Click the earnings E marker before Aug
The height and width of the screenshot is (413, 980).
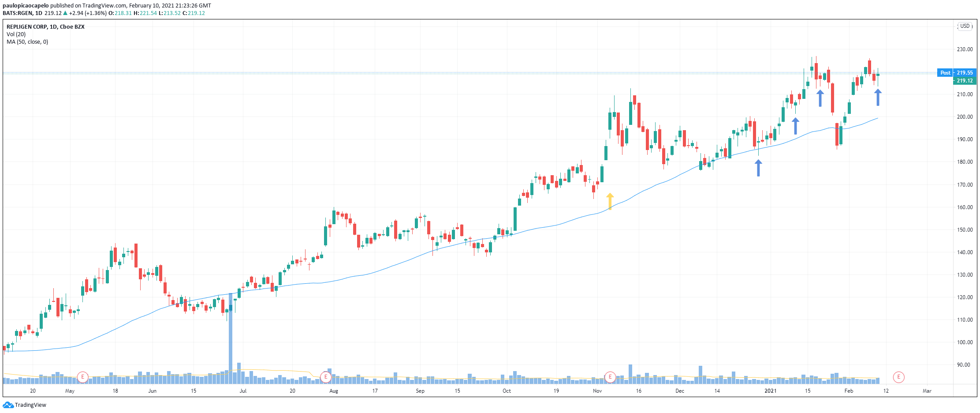(x=325, y=377)
